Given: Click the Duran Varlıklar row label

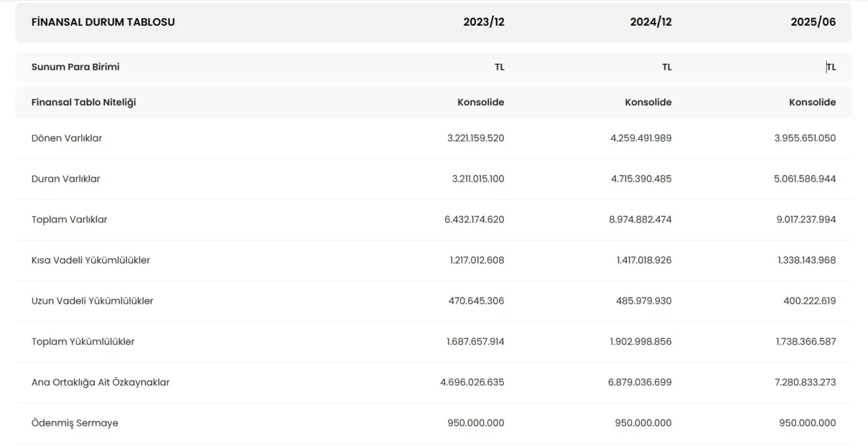Looking at the screenshot, I should (66, 179).
